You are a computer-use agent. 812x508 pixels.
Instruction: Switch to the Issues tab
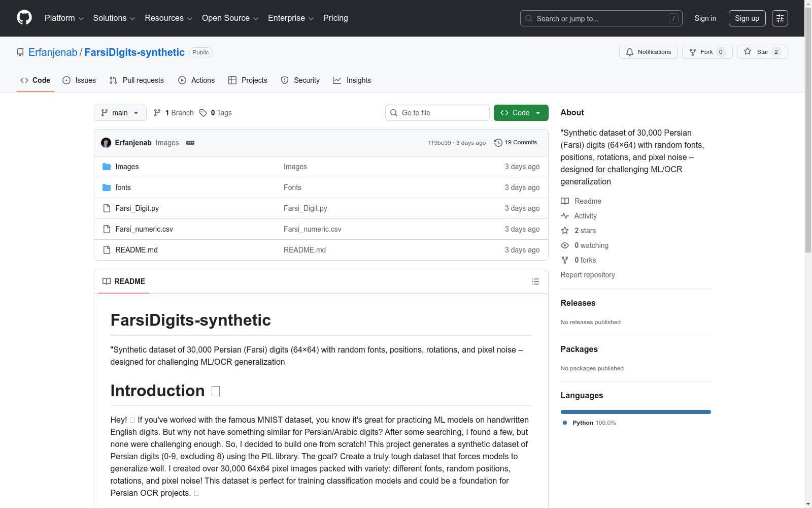(79, 80)
